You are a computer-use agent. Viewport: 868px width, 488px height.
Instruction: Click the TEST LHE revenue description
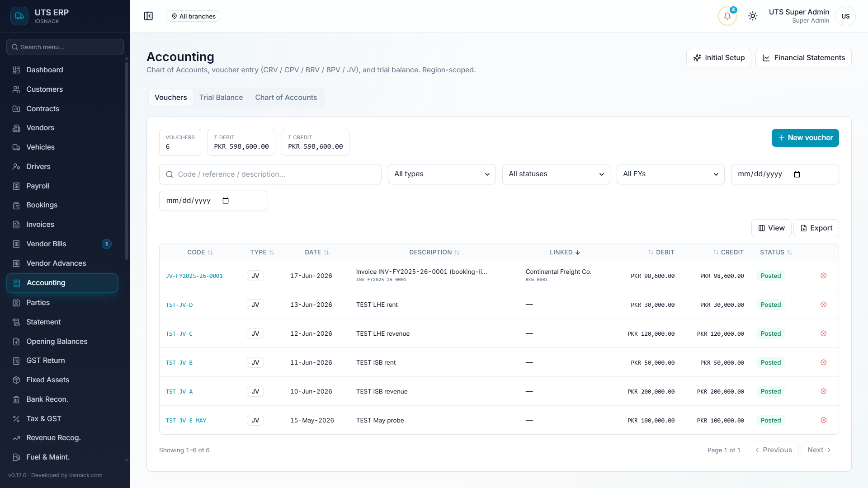pos(383,333)
